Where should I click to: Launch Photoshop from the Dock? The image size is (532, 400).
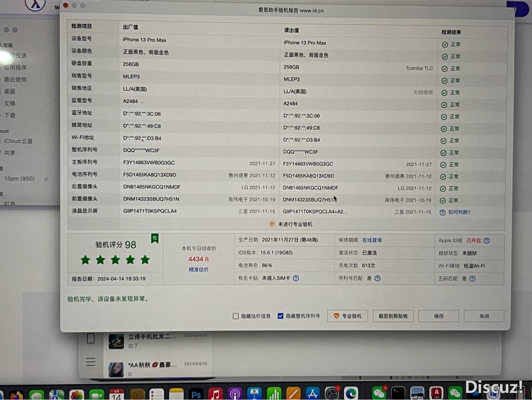(x=196, y=395)
